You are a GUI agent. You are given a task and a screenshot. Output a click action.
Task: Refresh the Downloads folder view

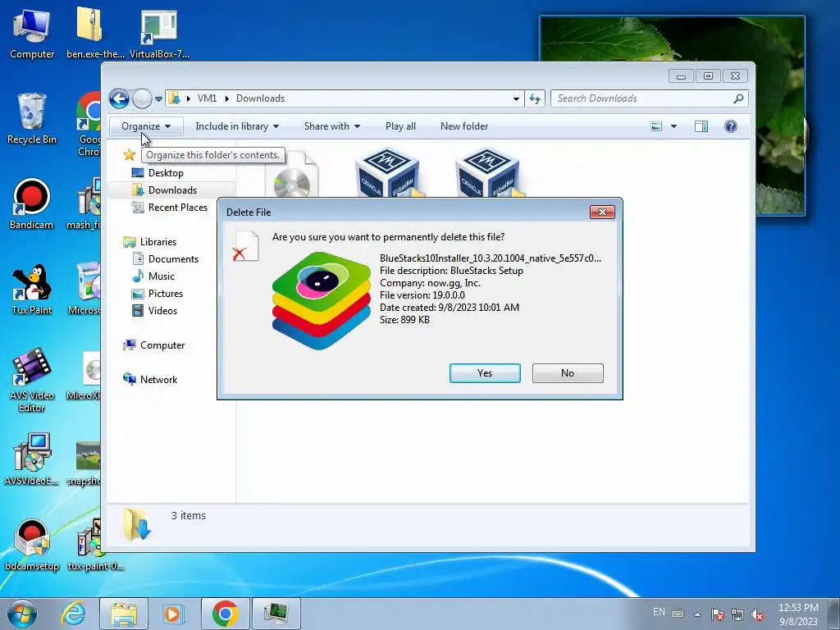pos(535,98)
